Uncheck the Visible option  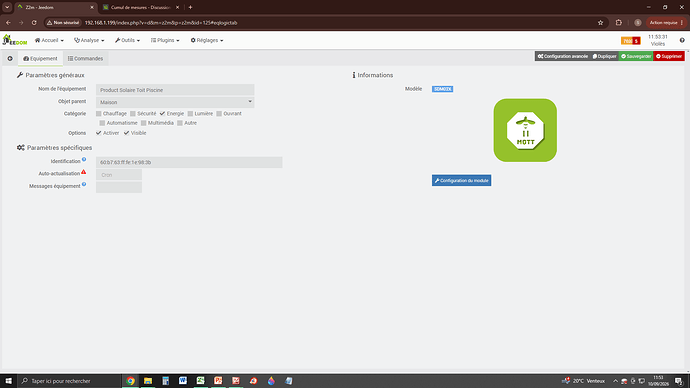pyautogui.click(x=126, y=133)
